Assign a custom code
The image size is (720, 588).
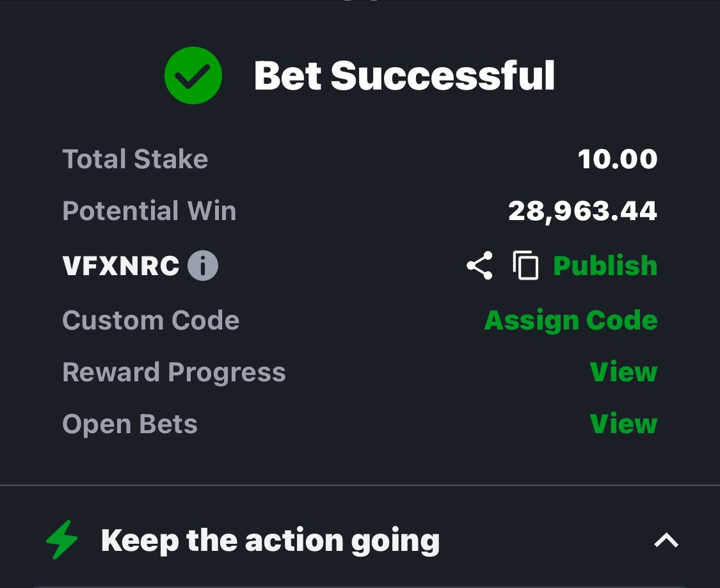571,320
